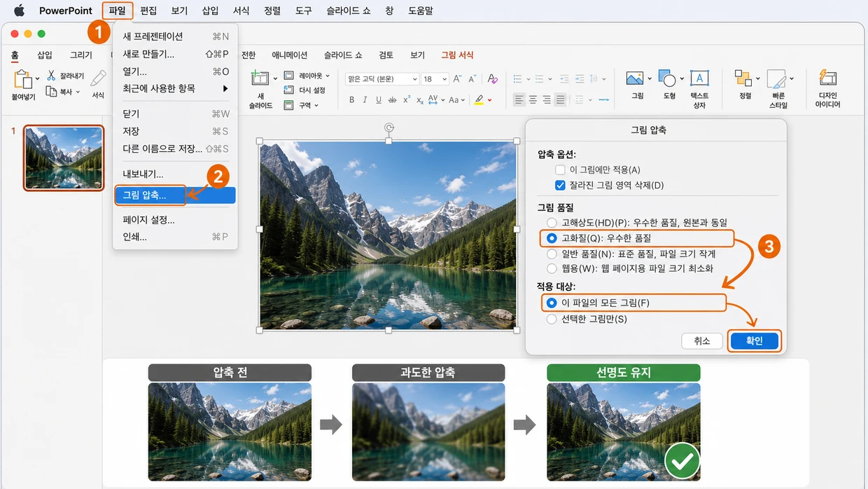Open the 도움말 menu in menu bar

419,11
